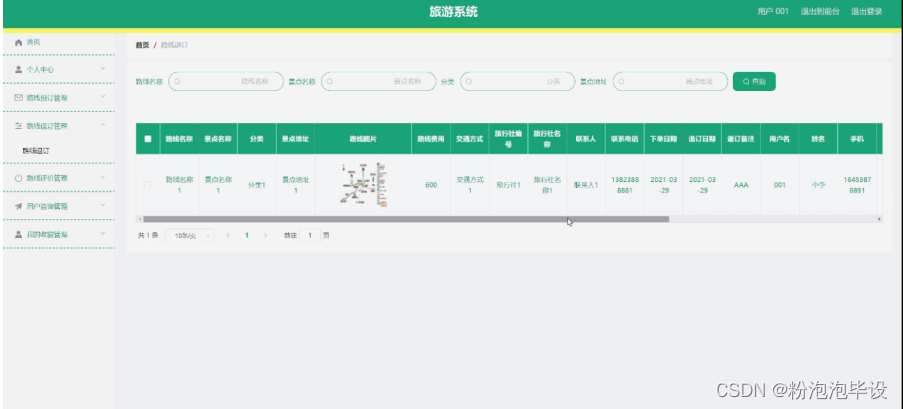Click the person icon beside 个人中心
Screen dimensions: 903x409
click(x=18, y=69)
